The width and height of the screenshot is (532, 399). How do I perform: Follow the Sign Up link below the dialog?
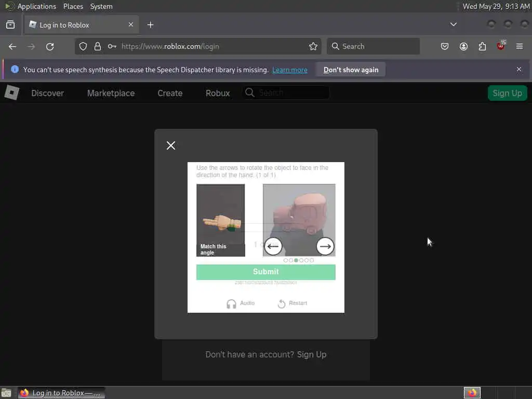point(312,354)
